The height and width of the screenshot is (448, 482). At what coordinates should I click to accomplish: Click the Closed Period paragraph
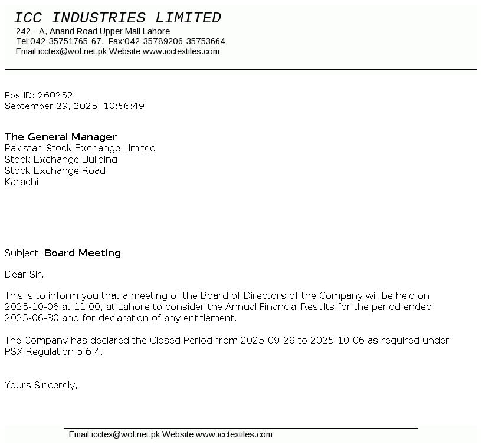pyautogui.click(x=227, y=346)
